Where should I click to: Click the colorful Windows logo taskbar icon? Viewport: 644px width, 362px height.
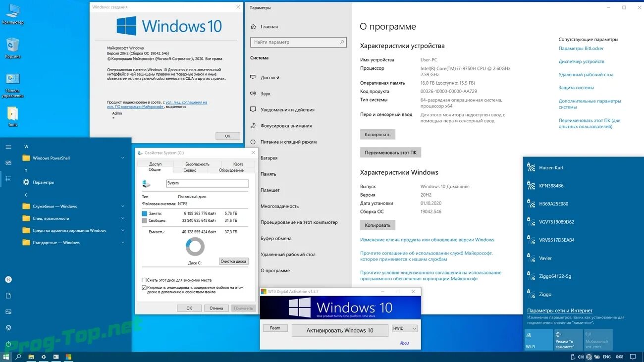pyautogui.click(x=69, y=357)
